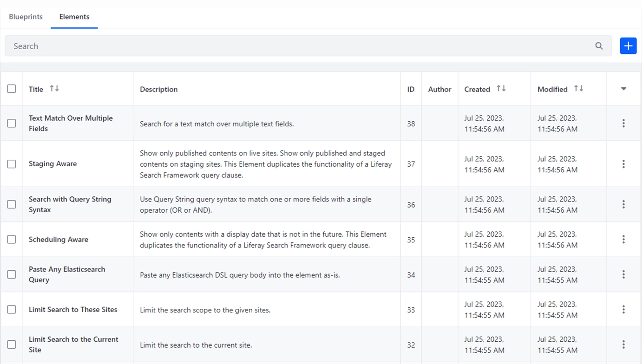Image resolution: width=642 pixels, height=364 pixels.
Task: Click the search magnifier icon
Action: point(599,46)
